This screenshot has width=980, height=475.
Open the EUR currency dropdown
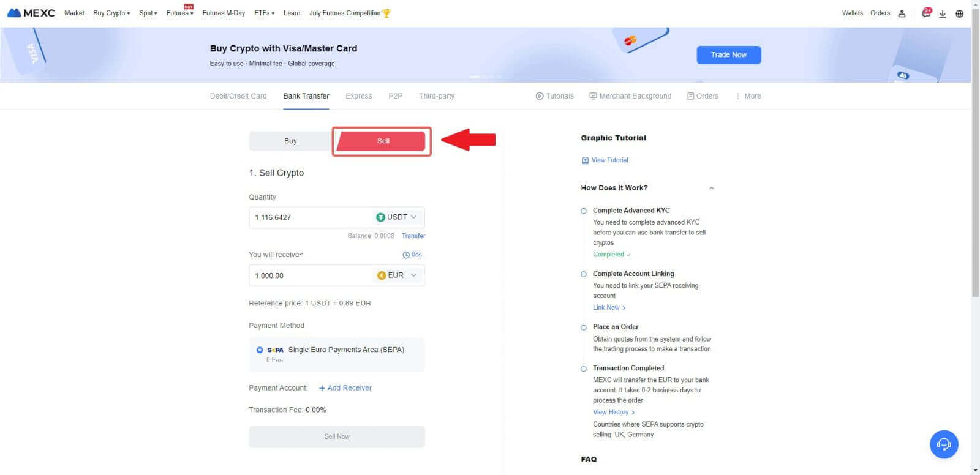397,275
